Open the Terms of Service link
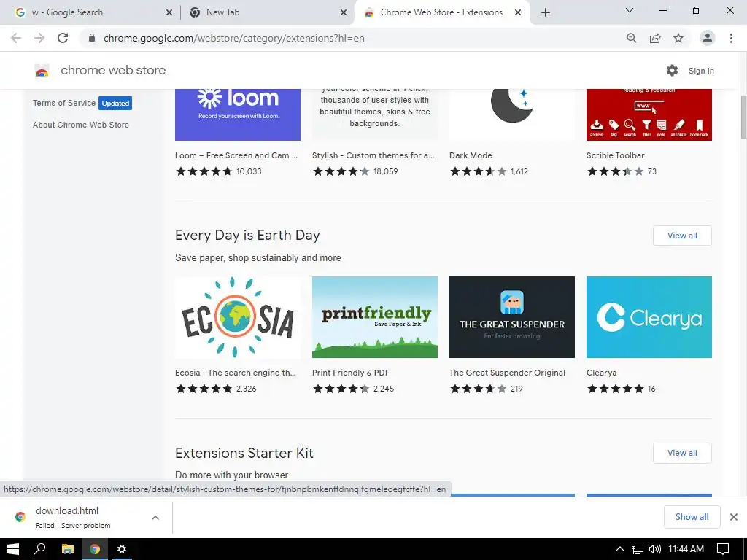The width and height of the screenshot is (747, 560). [64, 103]
